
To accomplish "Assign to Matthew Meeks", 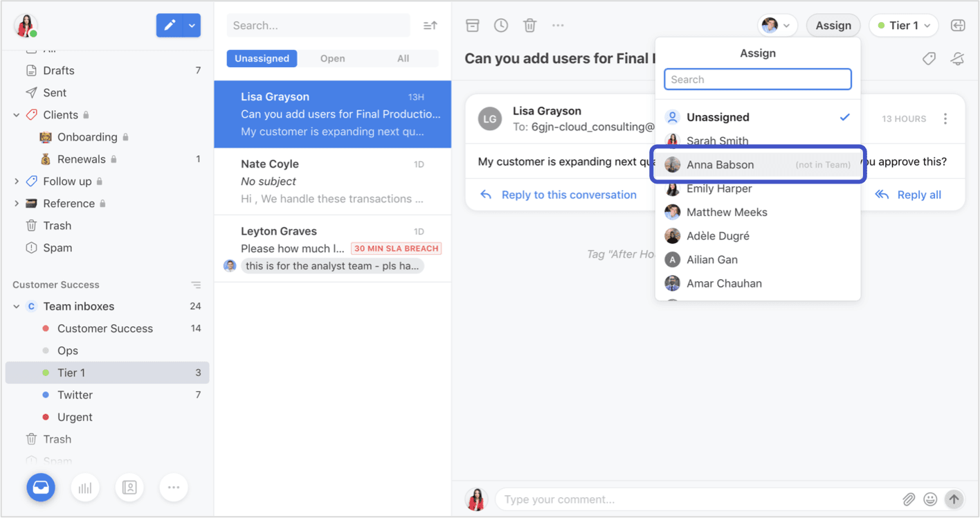I will [758, 212].
